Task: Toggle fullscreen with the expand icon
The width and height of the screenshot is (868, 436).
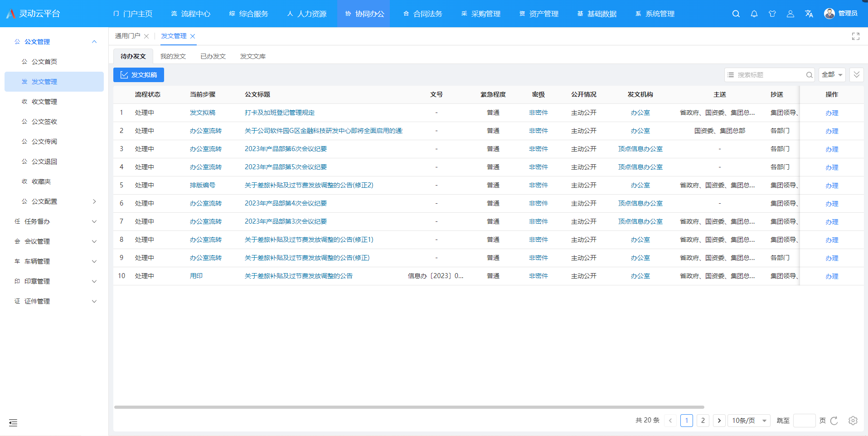Action: point(855,36)
